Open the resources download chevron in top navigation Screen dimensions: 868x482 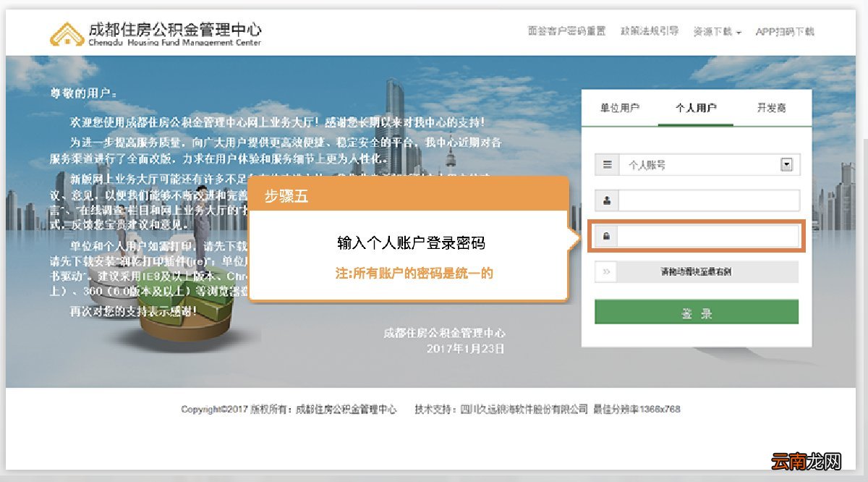pos(739,32)
